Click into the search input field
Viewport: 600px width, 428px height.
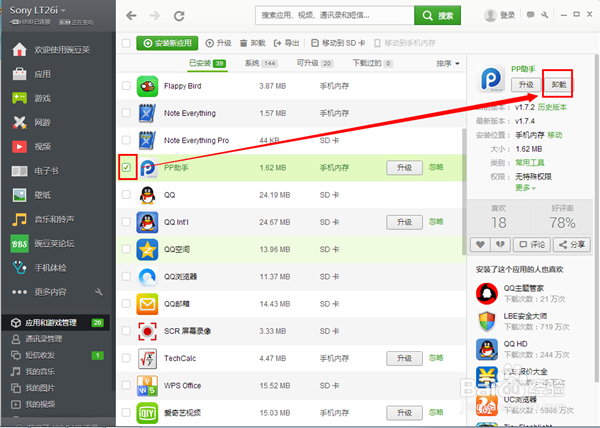click(x=335, y=16)
